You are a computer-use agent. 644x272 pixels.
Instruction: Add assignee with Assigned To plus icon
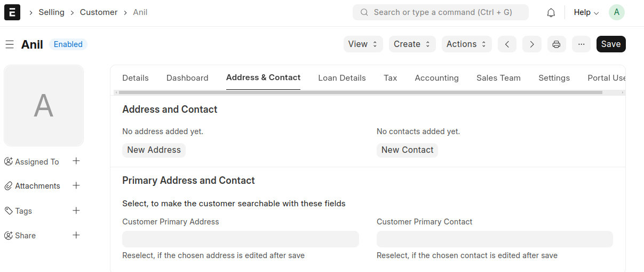(76, 161)
